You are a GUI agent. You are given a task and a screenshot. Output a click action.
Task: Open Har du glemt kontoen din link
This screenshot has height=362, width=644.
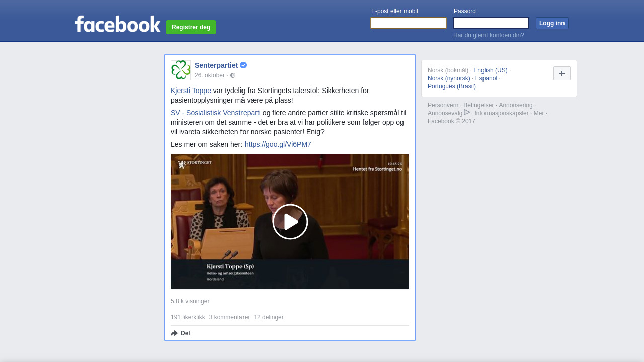click(x=489, y=35)
